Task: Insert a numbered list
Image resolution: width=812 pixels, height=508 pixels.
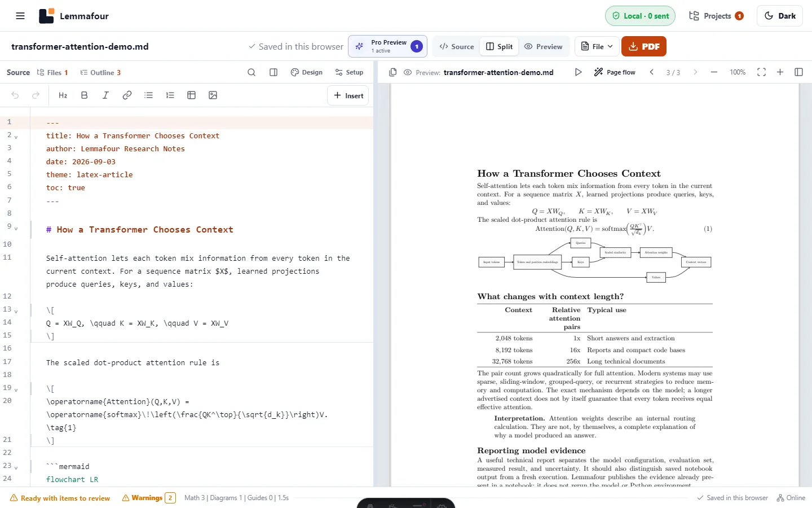Action: click(x=170, y=95)
